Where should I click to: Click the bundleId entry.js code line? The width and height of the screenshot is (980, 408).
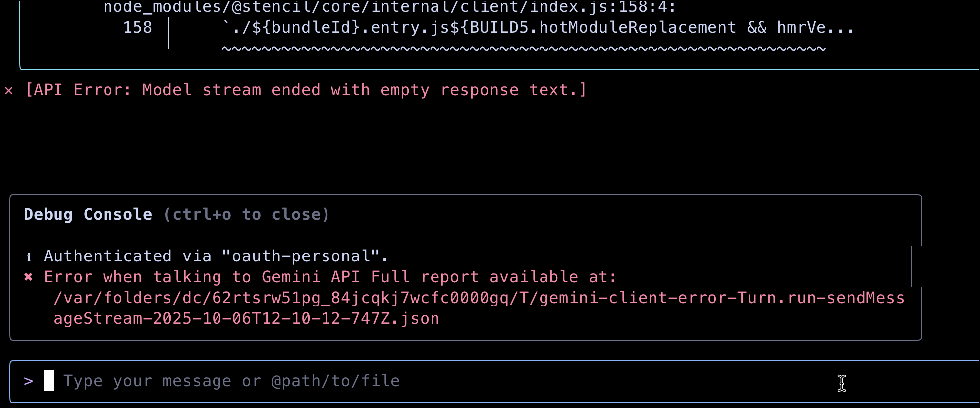pos(538,28)
